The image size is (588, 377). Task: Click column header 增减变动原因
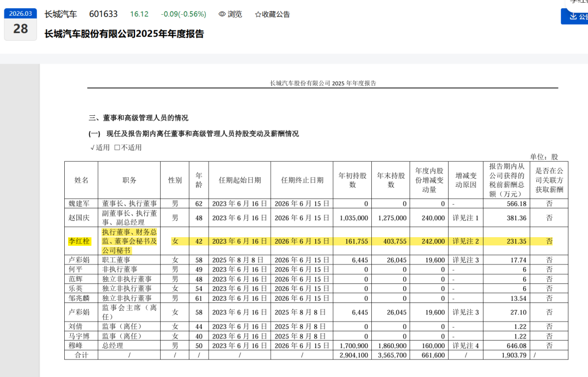pyautogui.click(x=465, y=180)
